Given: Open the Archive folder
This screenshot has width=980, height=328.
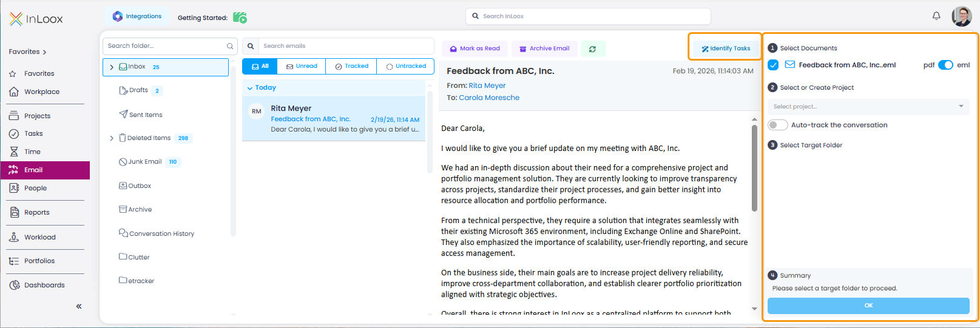Looking at the screenshot, I should (x=135, y=209).
